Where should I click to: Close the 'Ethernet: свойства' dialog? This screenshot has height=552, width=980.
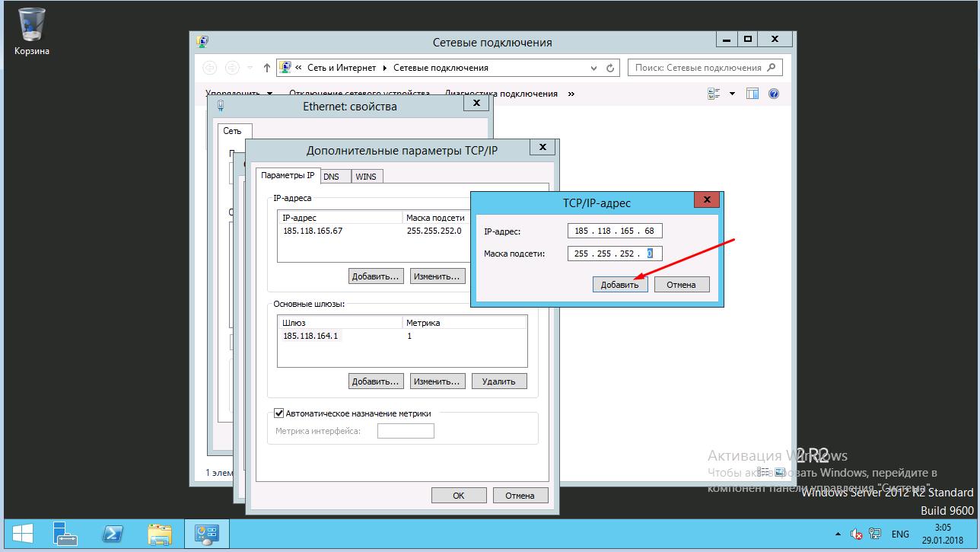pyautogui.click(x=476, y=103)
